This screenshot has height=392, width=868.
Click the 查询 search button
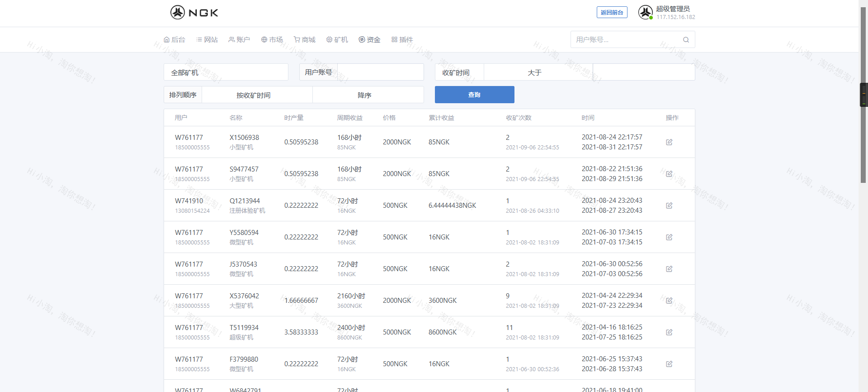[x=474, y=95]
